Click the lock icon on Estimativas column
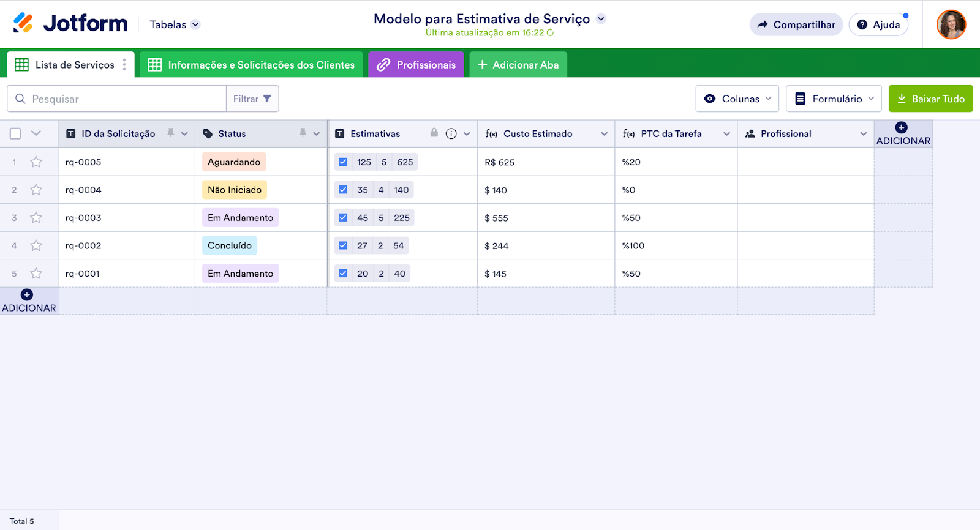 click(x=434, y=132)
